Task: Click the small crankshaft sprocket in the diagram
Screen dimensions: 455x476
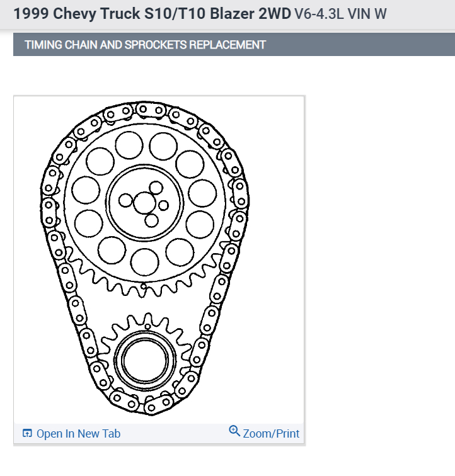Action: pyautogui.click(x=145, y=358)
